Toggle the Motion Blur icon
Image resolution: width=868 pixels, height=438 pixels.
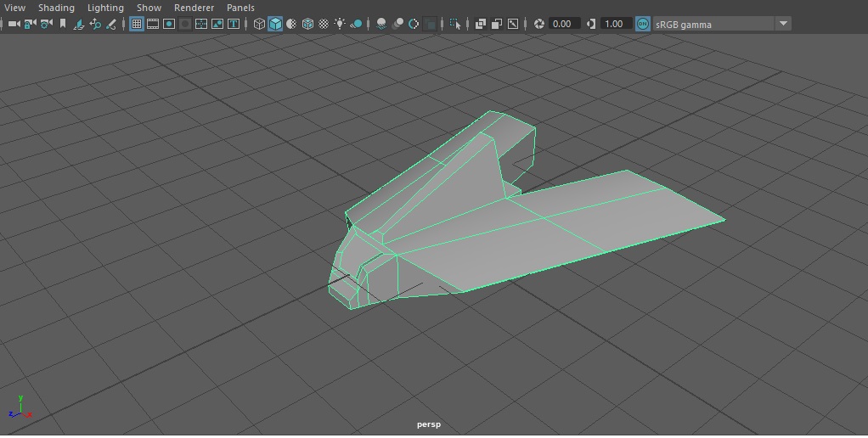(397, 24)
